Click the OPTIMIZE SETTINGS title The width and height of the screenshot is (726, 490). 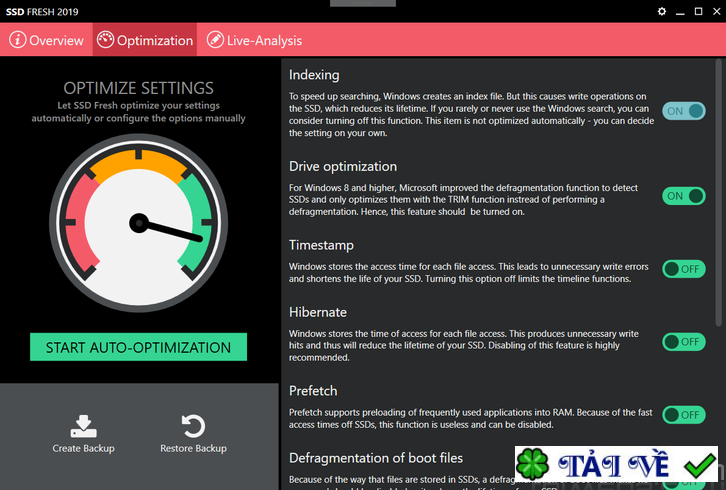coord(138,88)
